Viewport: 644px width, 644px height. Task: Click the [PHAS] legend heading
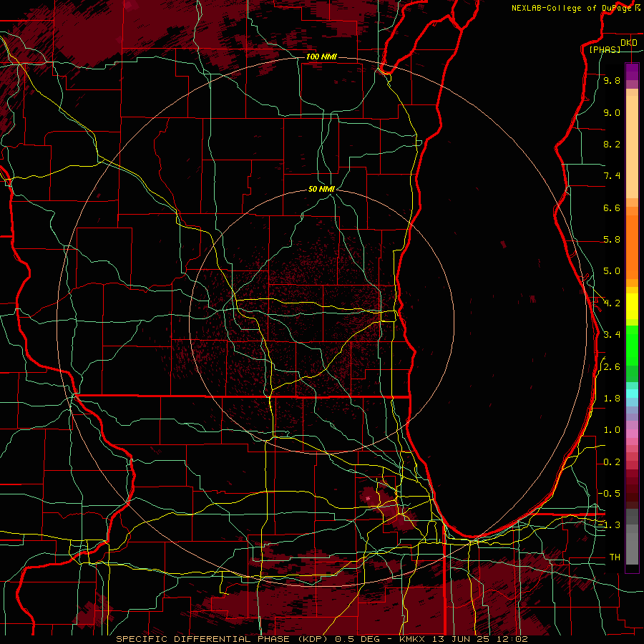(605, 49)
